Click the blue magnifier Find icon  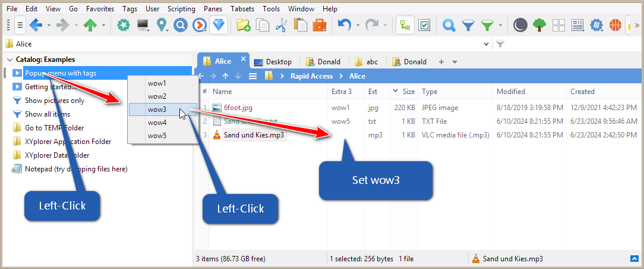(449, 26)
